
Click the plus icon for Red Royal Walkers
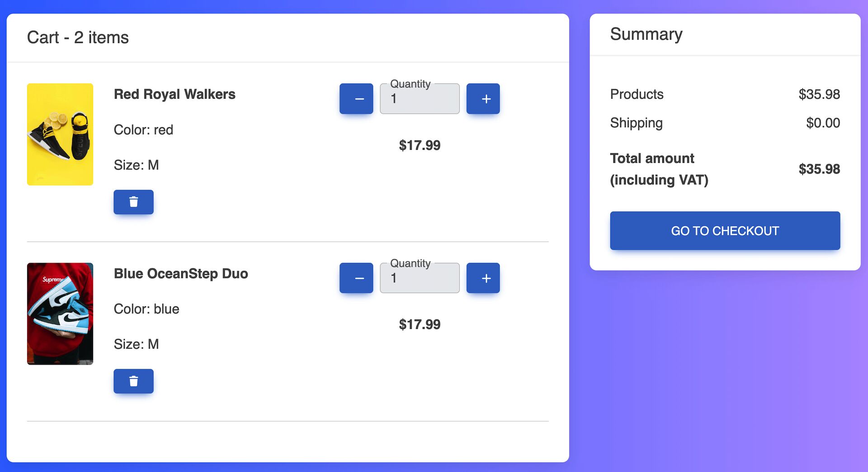483,98
